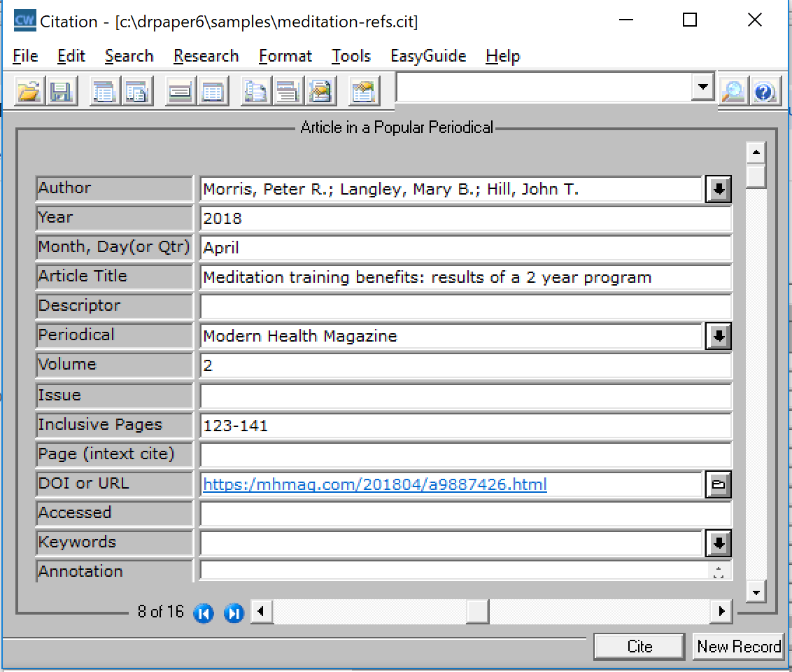Click the magnifying glass search icon
The height and width of the screenshot is (672, 792).
733,92
